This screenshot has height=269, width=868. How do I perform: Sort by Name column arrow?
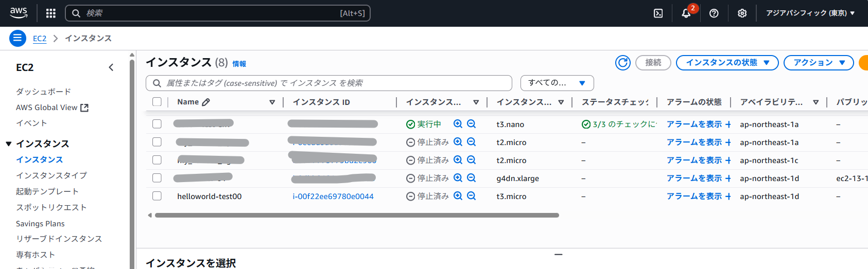tap(272, 102)
